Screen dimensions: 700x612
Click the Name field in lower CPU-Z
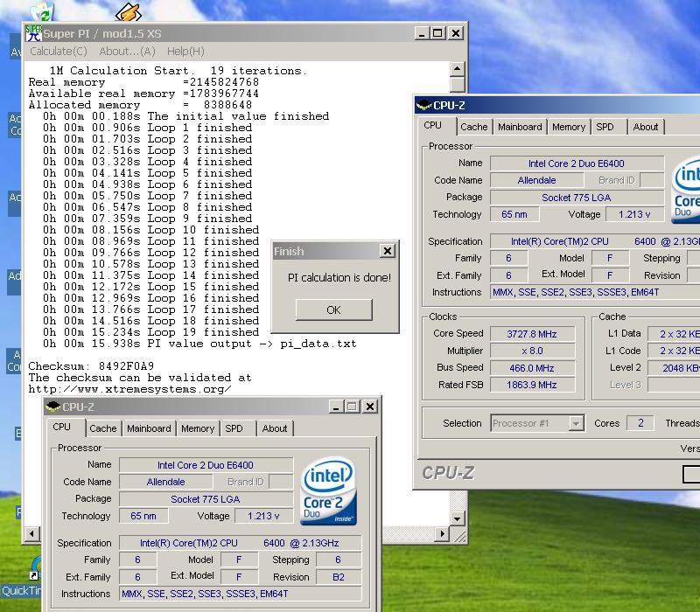[206, 465]
